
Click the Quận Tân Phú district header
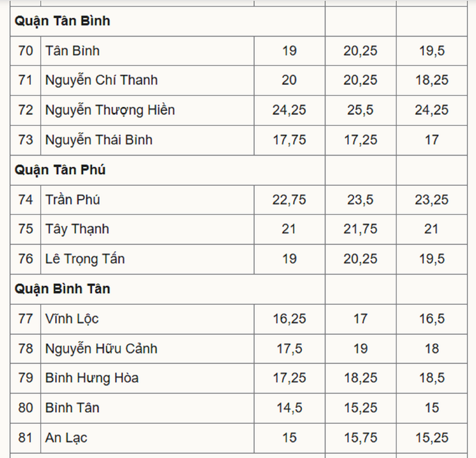60,170
